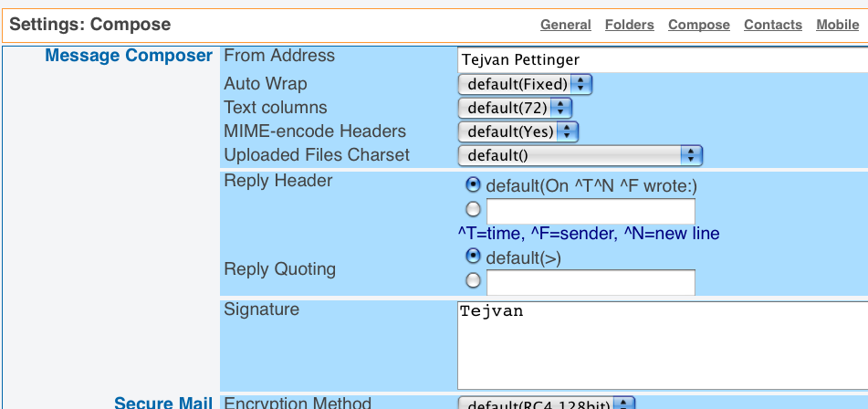
Task: Open the Encryption Method dropdown
Action: click(547, 404)
